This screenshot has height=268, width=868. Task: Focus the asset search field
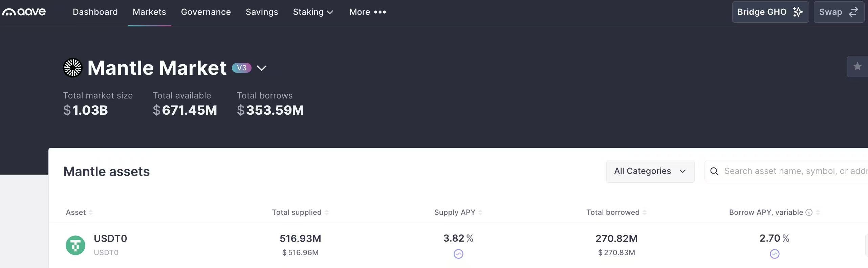point(792,171)
